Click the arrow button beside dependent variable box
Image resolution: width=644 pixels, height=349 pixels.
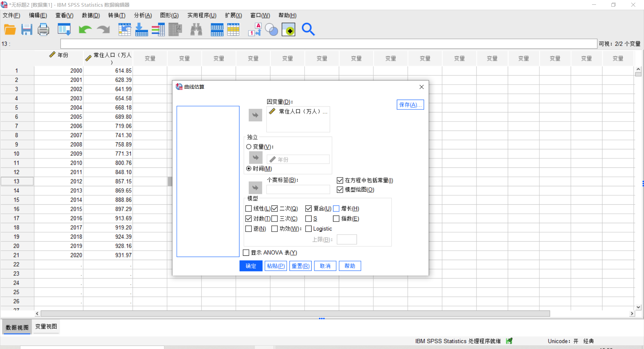click(255, 115)
